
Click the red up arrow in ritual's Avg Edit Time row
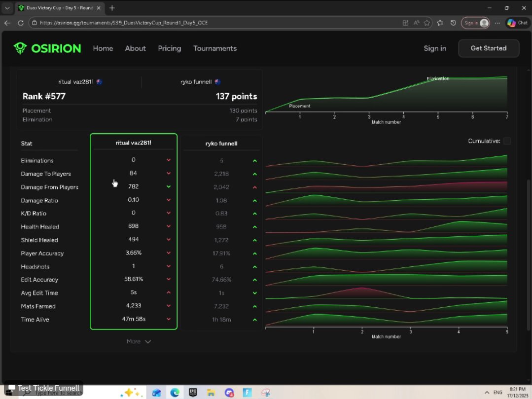[x=169, y=292]
